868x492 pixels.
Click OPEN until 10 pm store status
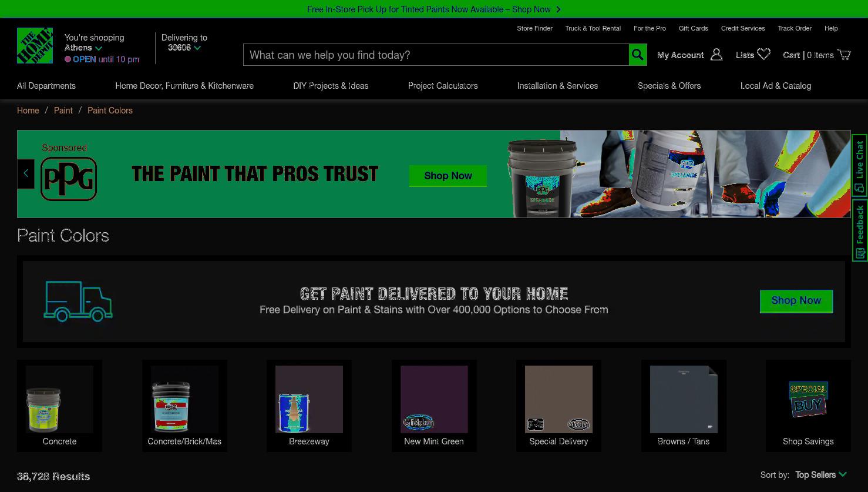pos(102,59)
